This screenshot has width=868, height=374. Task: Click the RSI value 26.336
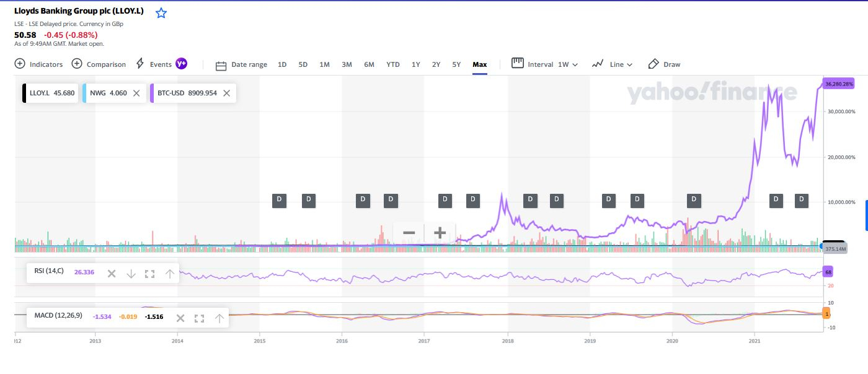84,272
